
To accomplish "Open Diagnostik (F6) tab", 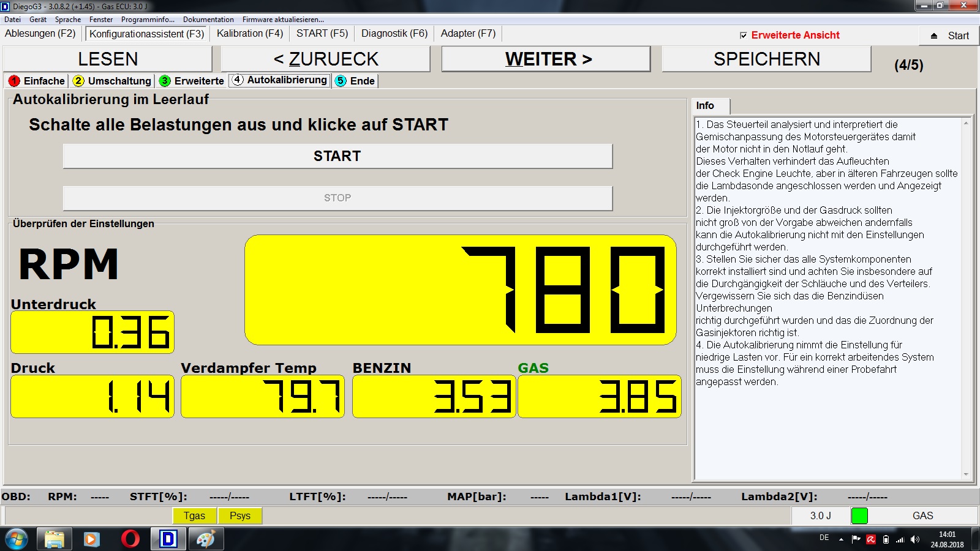I will pos(394,34).
